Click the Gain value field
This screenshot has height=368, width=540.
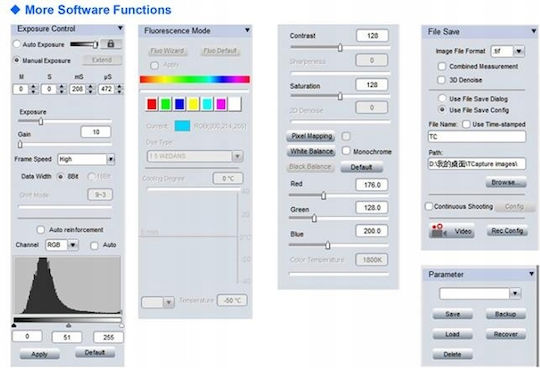click(x=96, y=132)
